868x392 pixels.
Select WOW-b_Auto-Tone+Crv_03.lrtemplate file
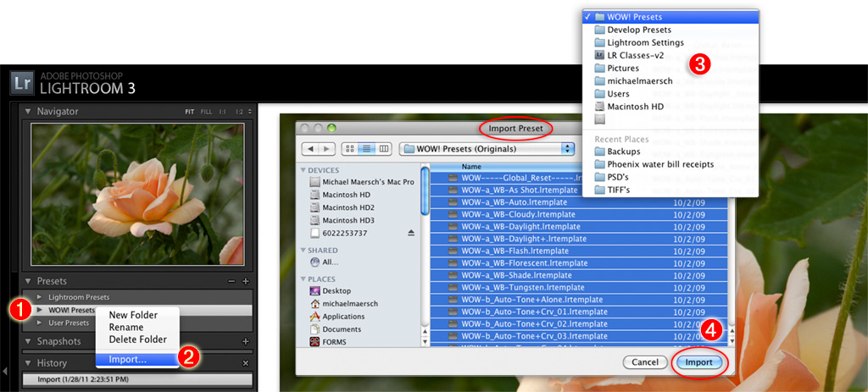[579, 336]
